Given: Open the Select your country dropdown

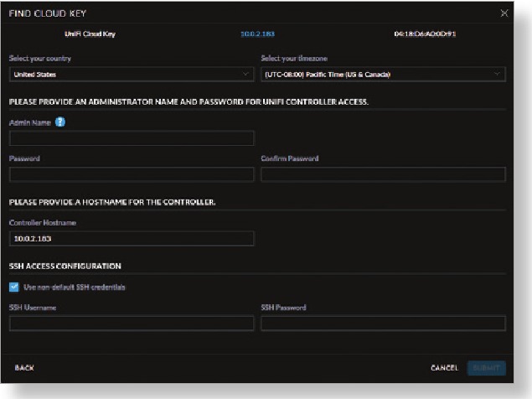Looking at the screenshot, I should (x=132, y=75).
